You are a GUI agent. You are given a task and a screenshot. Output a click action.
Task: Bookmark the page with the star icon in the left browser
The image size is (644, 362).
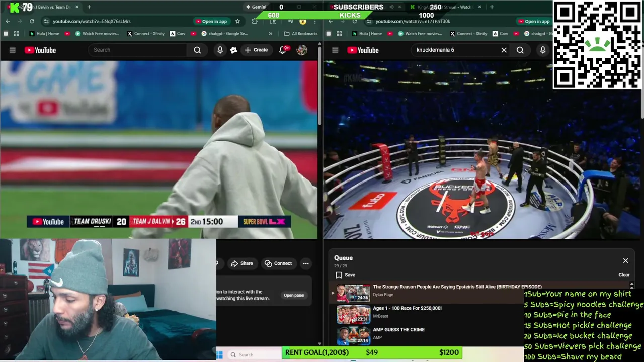tap(237, 21)
